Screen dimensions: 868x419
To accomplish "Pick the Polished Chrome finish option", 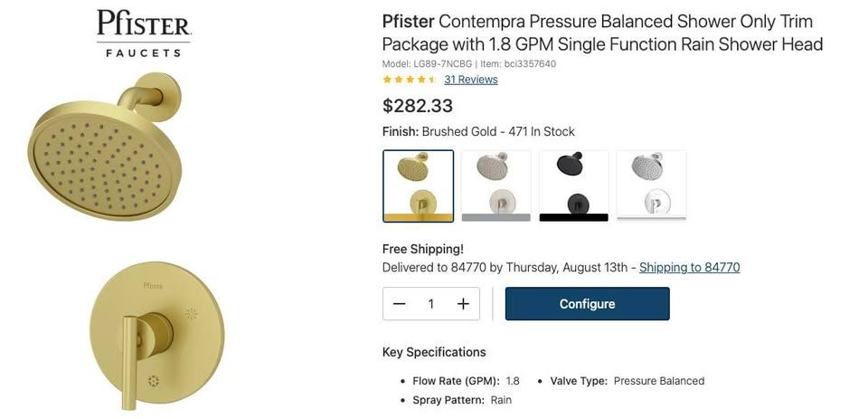I will 652,186.
